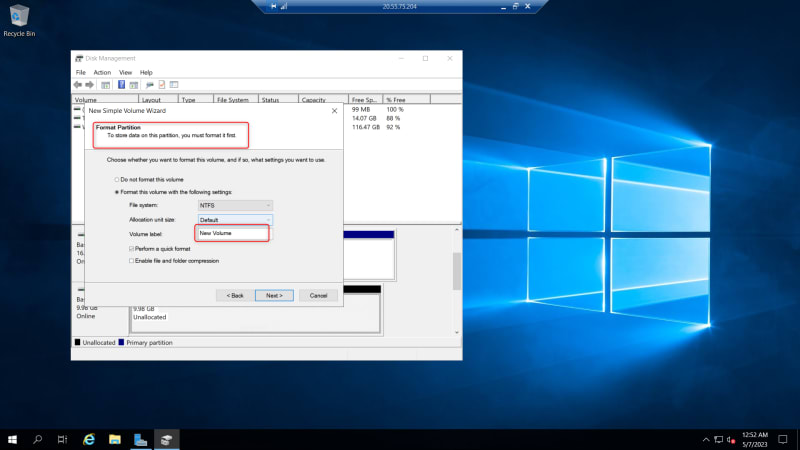Viewport: 800px width, 450px height.
Task: Click the Disk Management taskbar icon
Action: click(x=166, y=439)
